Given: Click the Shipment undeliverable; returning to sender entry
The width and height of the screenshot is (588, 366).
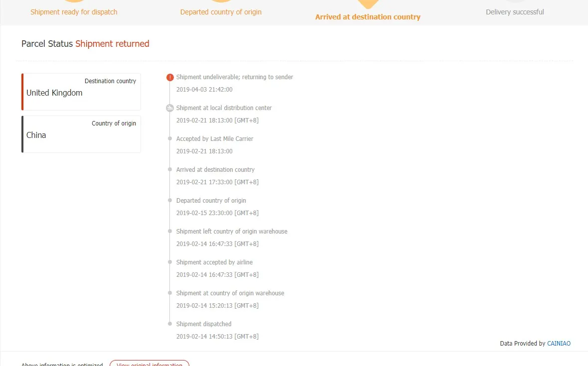Looking at the screenshot, I should (235, 77).
